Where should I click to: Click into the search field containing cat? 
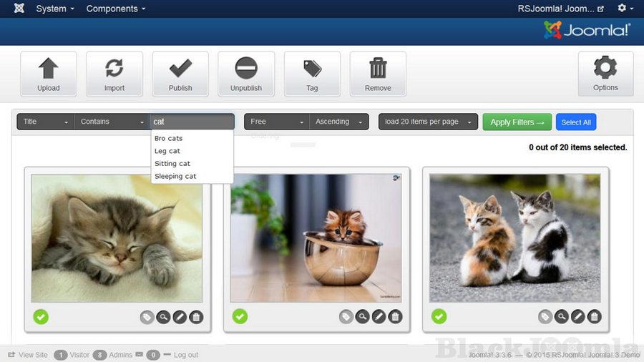(x=192, y=122)
